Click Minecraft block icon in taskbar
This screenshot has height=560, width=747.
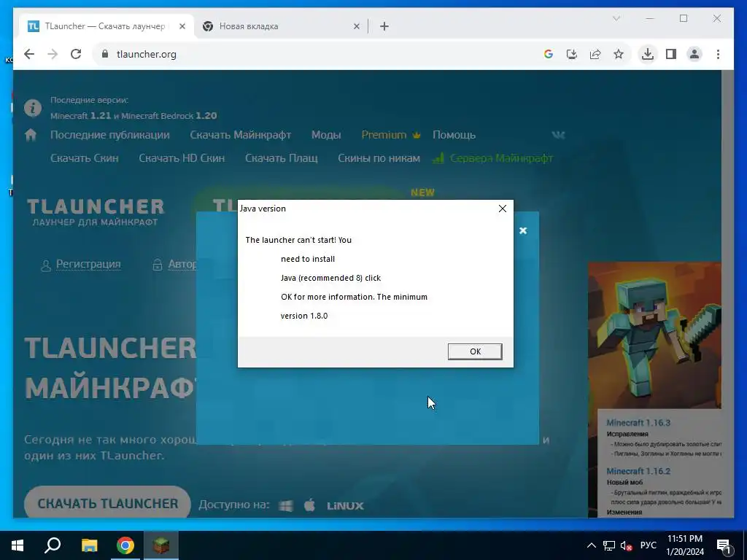coord(161,545)
